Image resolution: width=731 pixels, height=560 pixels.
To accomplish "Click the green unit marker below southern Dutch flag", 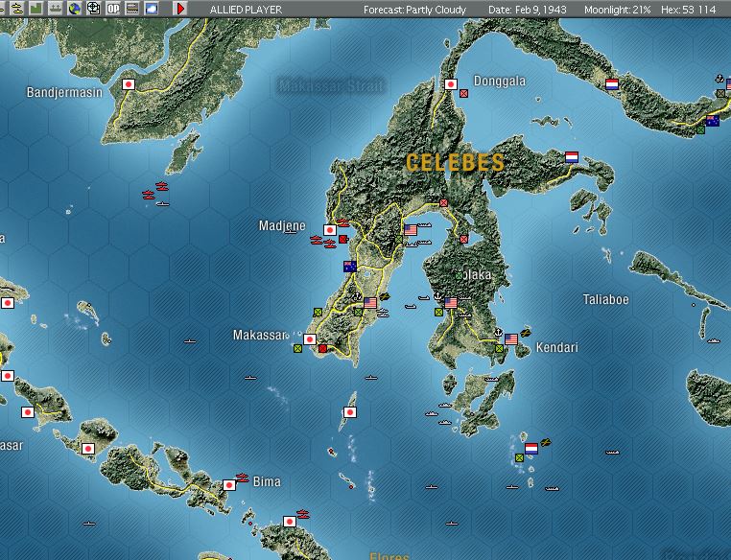I will [x=519, y=458].
